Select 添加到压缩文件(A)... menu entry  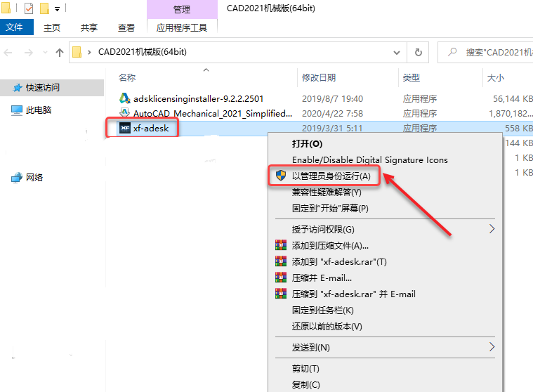330,245
